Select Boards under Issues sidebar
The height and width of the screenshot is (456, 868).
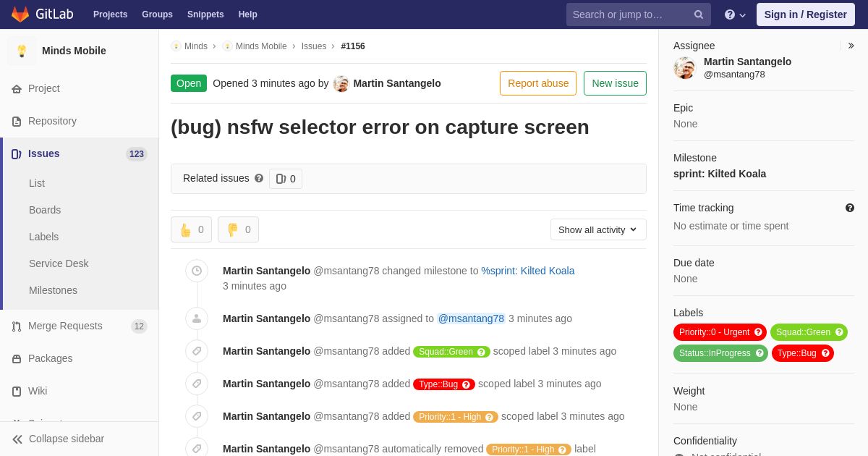[x=45, y=210]
